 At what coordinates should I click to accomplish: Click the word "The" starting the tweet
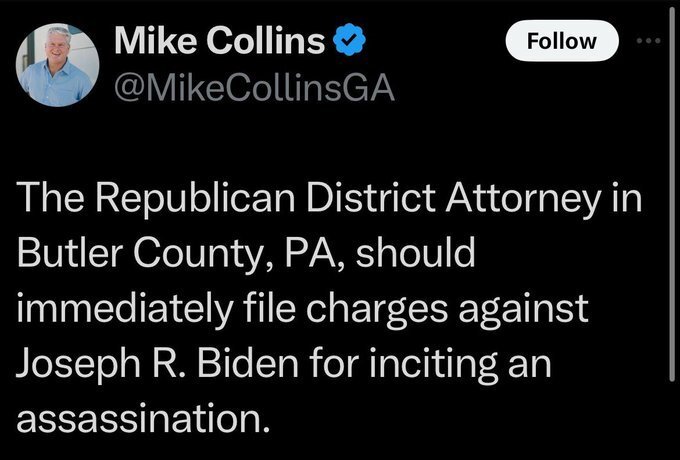tap(52, 197)
